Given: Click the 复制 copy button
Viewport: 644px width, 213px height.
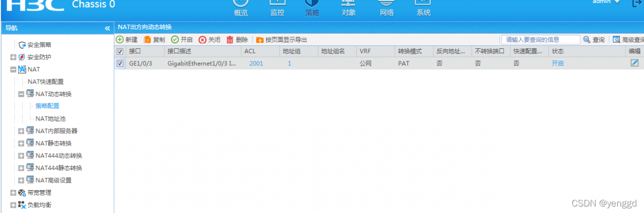Looking at the screenshot, I should (154, 40).
